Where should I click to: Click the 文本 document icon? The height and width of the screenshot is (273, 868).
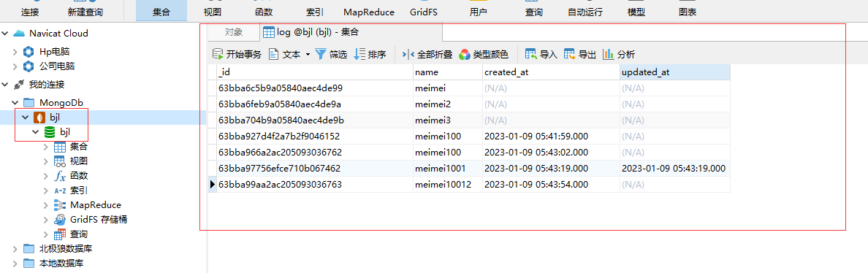273,54
